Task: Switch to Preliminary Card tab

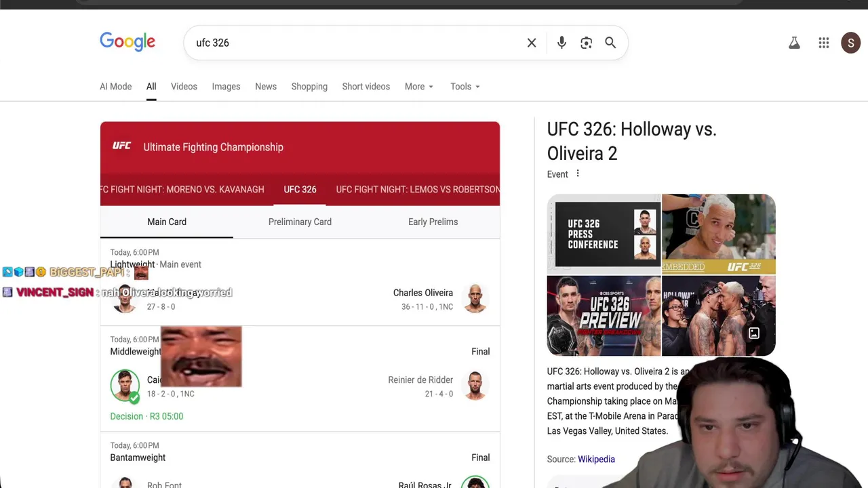Action: point(300,222)
